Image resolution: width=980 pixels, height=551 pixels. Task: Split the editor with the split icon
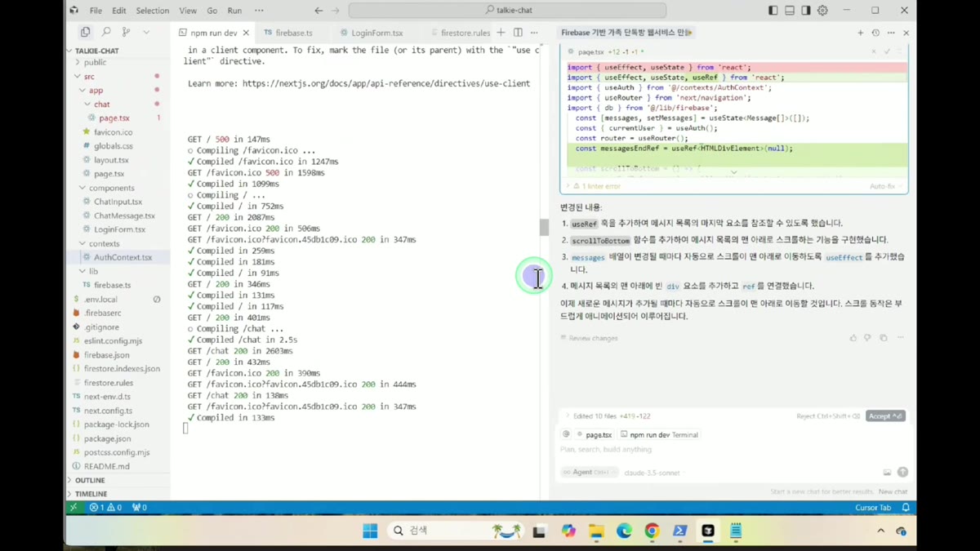click(518, 33)
